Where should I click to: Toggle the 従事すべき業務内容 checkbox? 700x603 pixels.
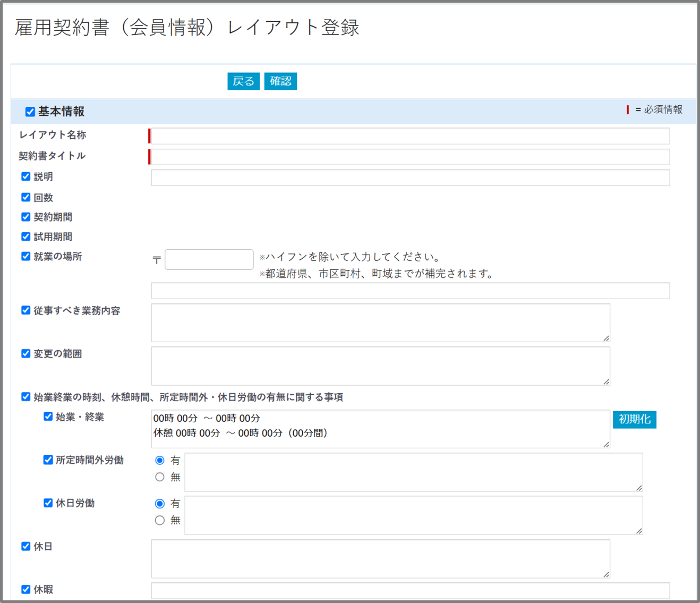(25, 310)
